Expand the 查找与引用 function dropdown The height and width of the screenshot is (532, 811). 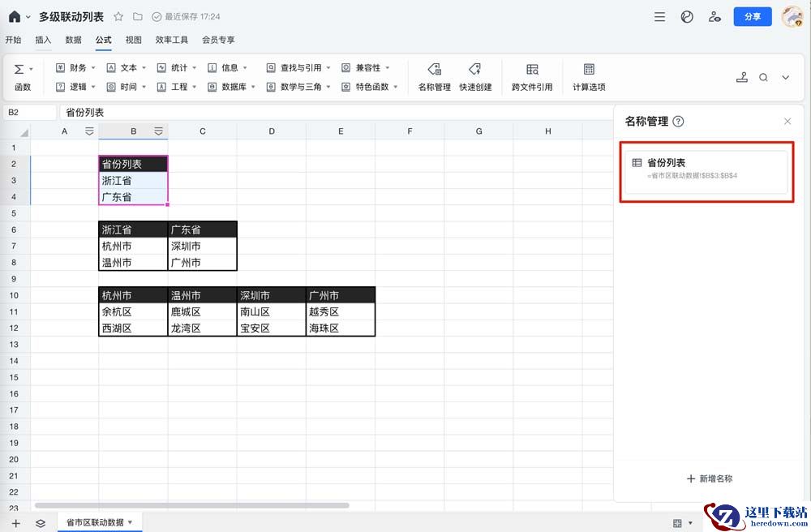[x=299, y=68]
